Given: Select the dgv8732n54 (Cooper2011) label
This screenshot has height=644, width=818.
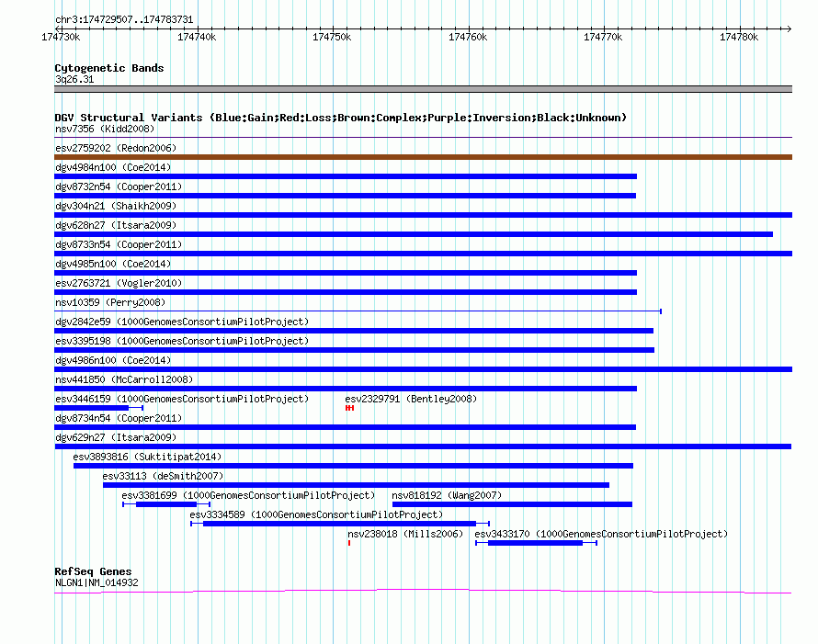Looking at the screenshot, I should click(x=119, y=186).
